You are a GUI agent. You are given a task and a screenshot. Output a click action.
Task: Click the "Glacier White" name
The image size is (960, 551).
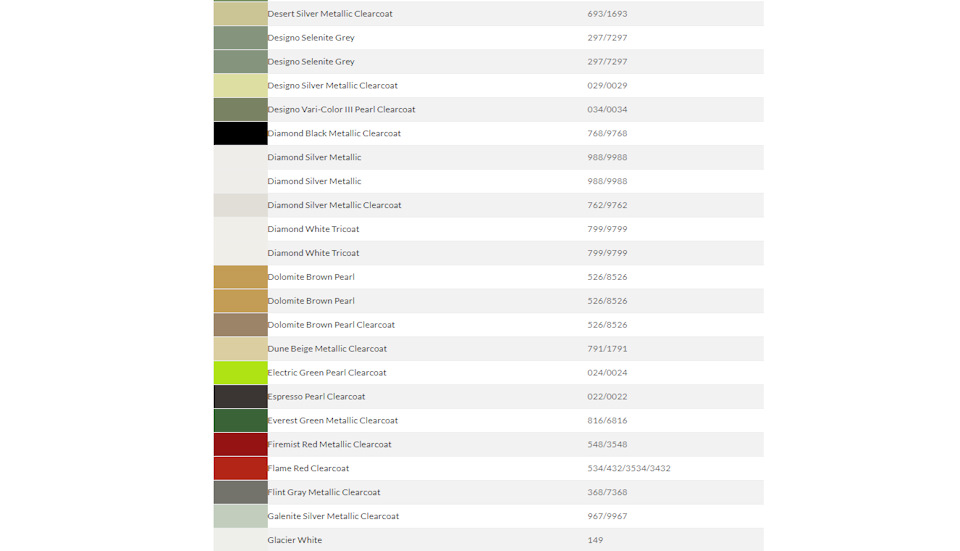[x=294, y=540]
